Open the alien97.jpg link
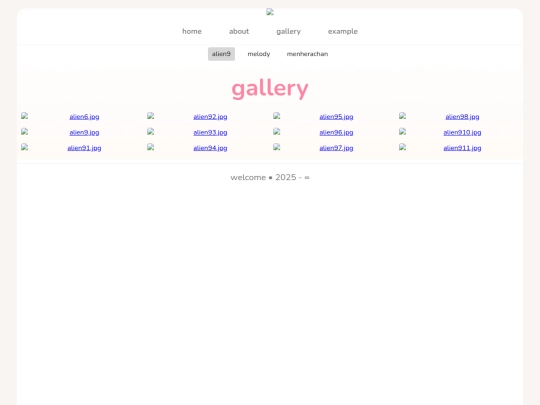The height and width of the screenshot is (405, 540). 336,148
